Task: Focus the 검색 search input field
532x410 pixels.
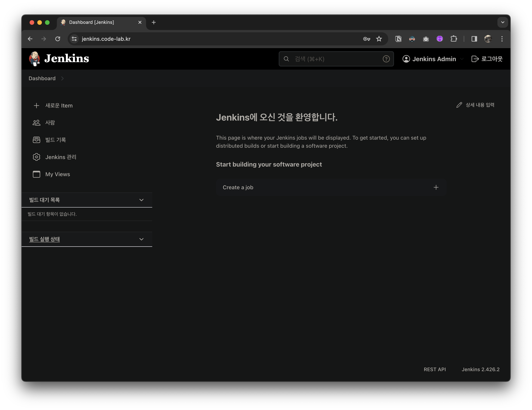Action: click(336, 59)
